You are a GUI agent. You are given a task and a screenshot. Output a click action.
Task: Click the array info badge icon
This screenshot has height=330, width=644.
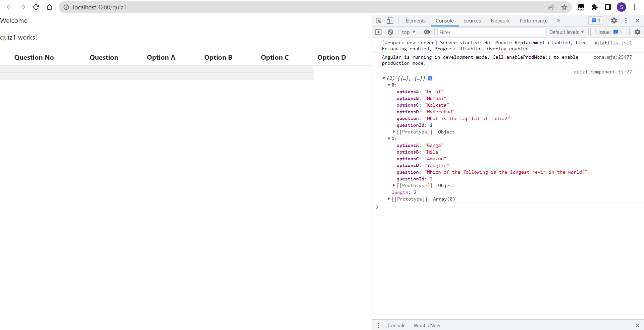(x=430, y=78)
